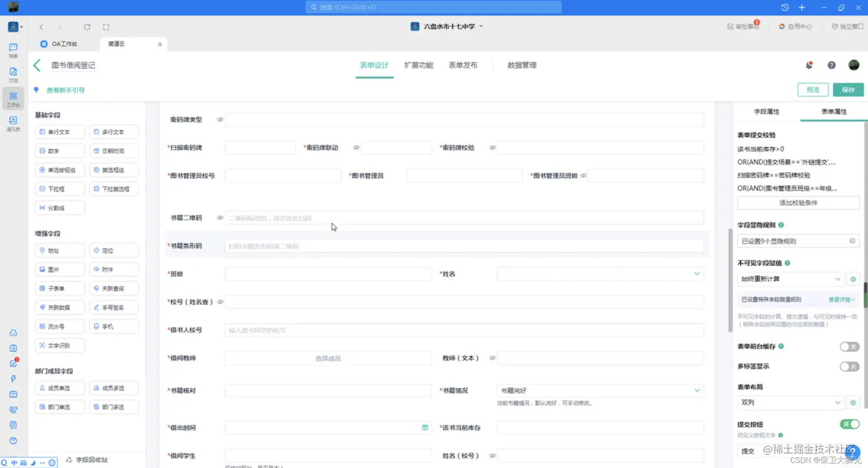This screenshot has width=868, height=468.
Task: Click the 预览 preview button
Action: pyautogui.click(x=813, y=90)
